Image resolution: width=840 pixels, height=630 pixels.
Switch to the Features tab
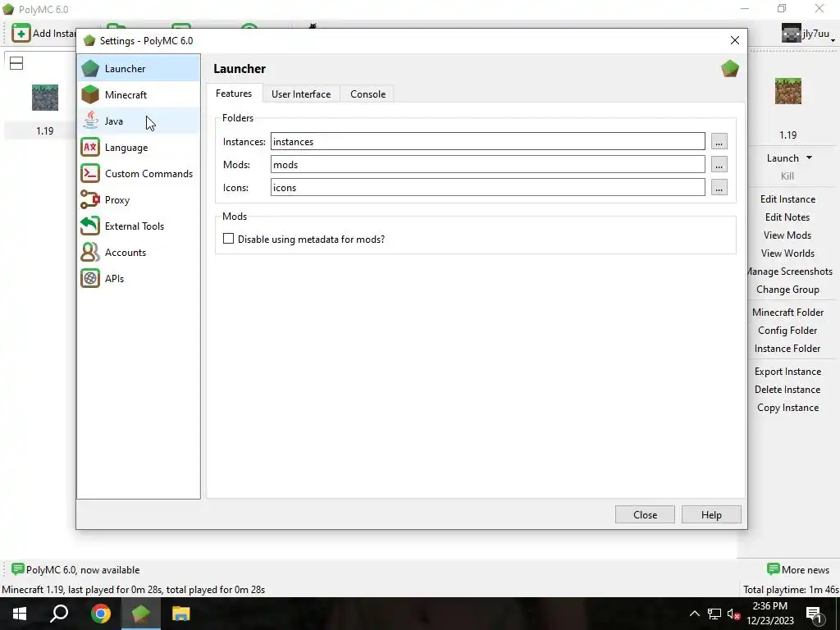(234, 94)
